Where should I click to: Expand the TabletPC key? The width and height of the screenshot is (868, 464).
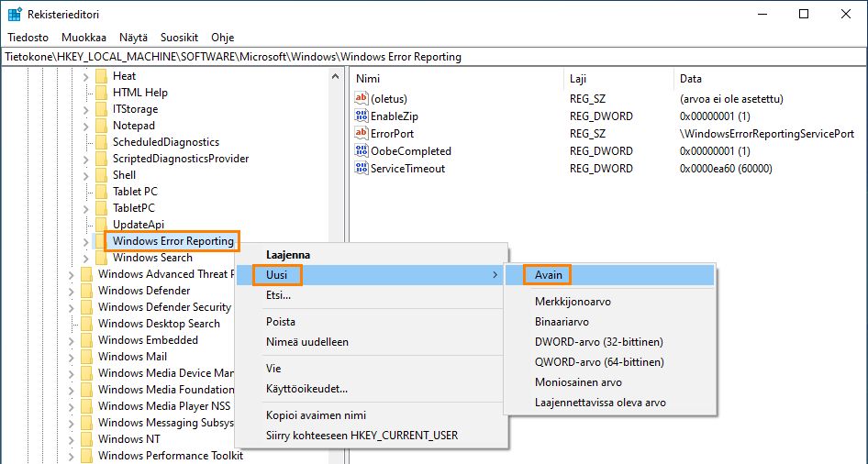[x=86, y=208]
